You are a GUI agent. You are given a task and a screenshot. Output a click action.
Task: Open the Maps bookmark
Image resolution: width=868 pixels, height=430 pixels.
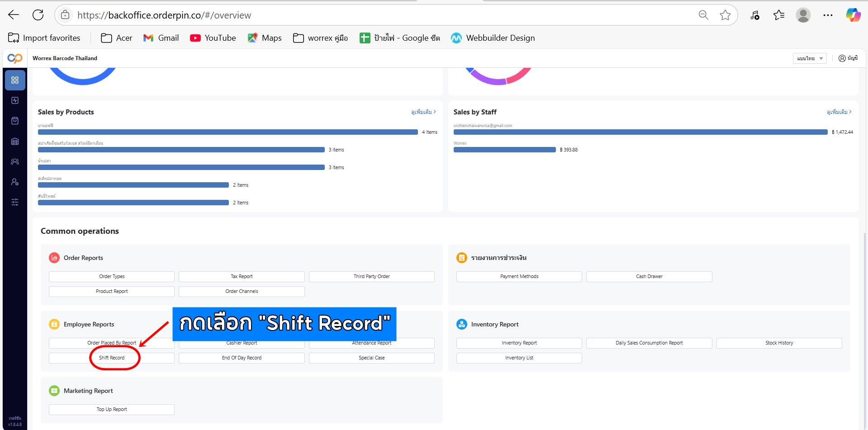(265, 38)
